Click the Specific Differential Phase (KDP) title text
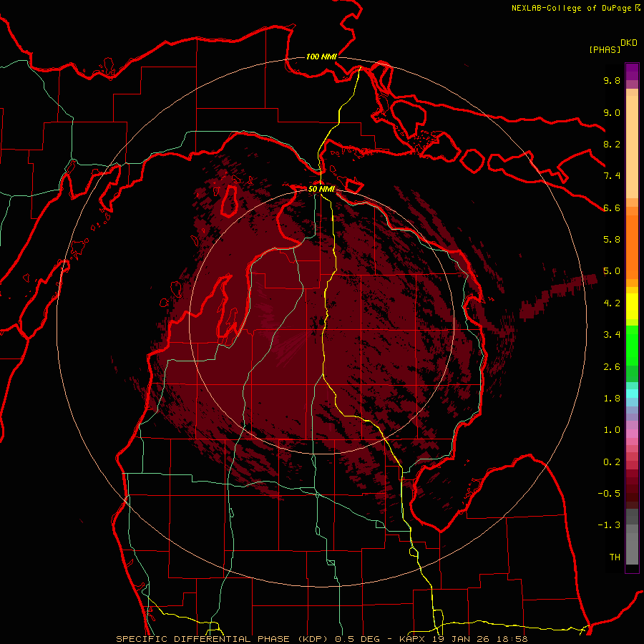Image resolution: width=644 pixels, height=644 pixels. click(223, 639)
